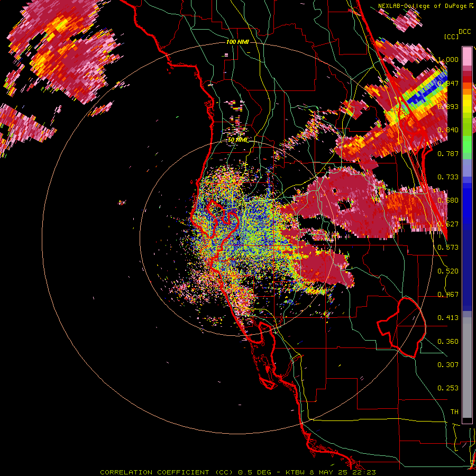Click the 0.573 scale value

pos(448,248)
